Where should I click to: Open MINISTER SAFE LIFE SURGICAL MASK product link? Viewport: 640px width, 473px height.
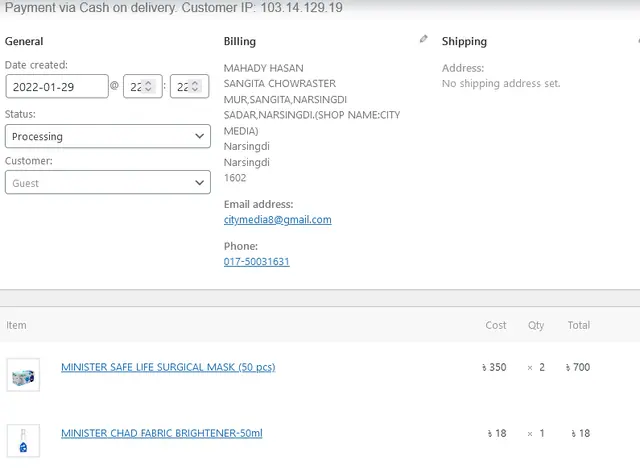point(168,367)
